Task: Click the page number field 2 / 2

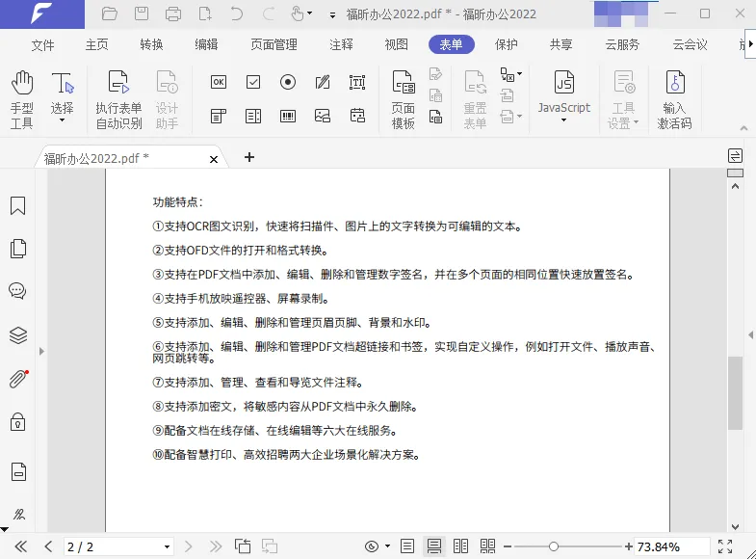Action: (x=118, y=546)
